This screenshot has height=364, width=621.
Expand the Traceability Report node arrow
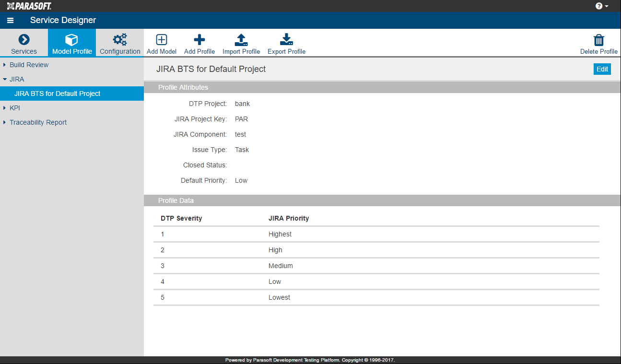(4, 122)
